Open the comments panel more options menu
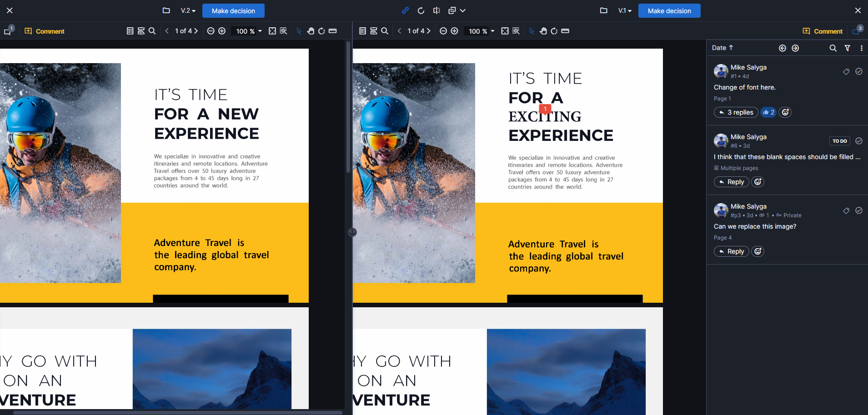Screen dimensions: 868x415 [861, 48]
